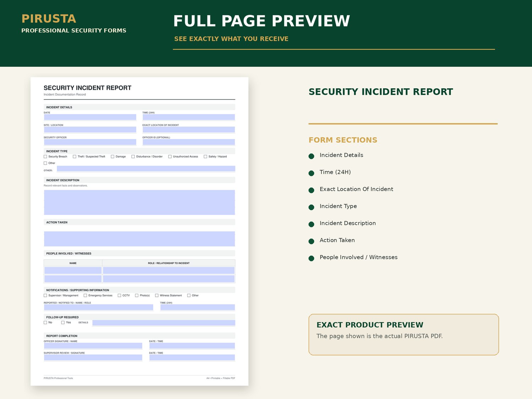This screenshot has height=399, width=532.
Task: Click the Officer Signature / Name field
Action: point(93,346)
